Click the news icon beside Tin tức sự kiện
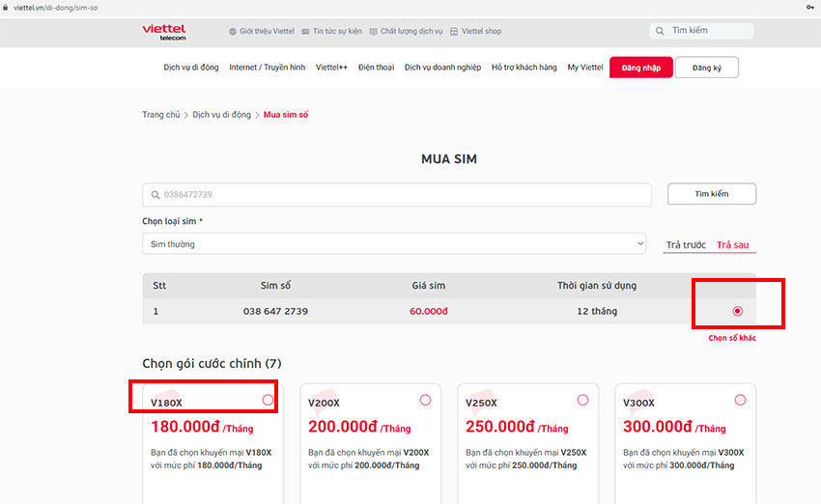821x504 pixels. (306, 32)
